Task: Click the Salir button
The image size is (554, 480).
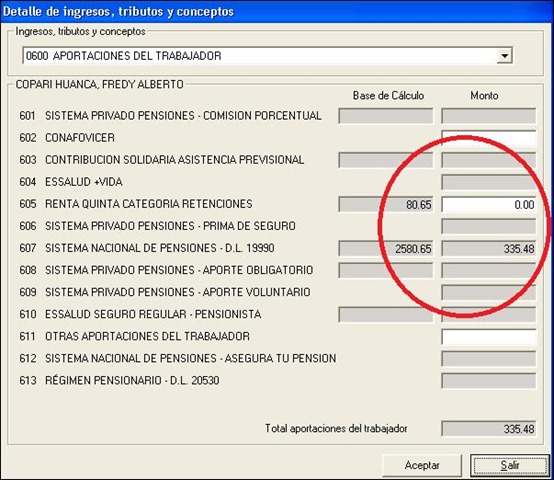Action: [x=510, y=465]
